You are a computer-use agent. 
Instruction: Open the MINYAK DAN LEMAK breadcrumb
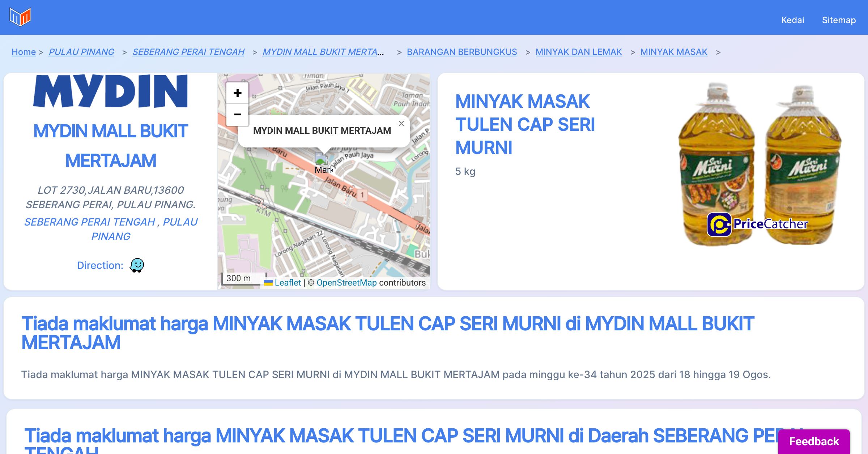(579, 52)
